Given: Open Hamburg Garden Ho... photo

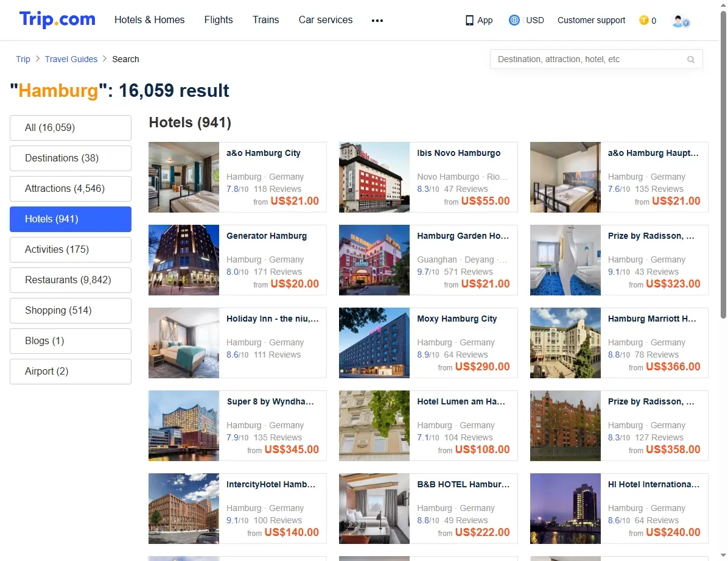Looking at the screenshot, I should [x=374, y=260].
